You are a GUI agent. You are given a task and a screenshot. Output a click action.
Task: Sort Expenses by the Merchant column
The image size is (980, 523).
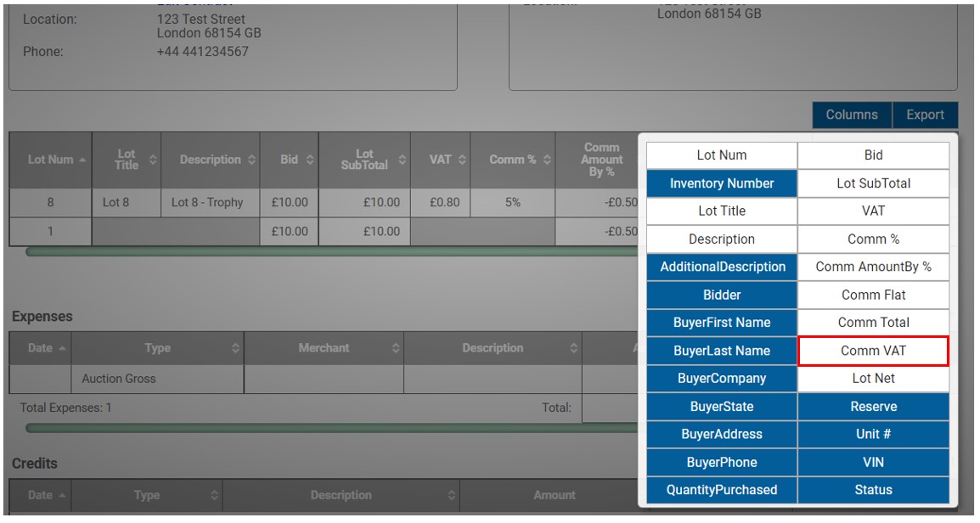[396, 348]
